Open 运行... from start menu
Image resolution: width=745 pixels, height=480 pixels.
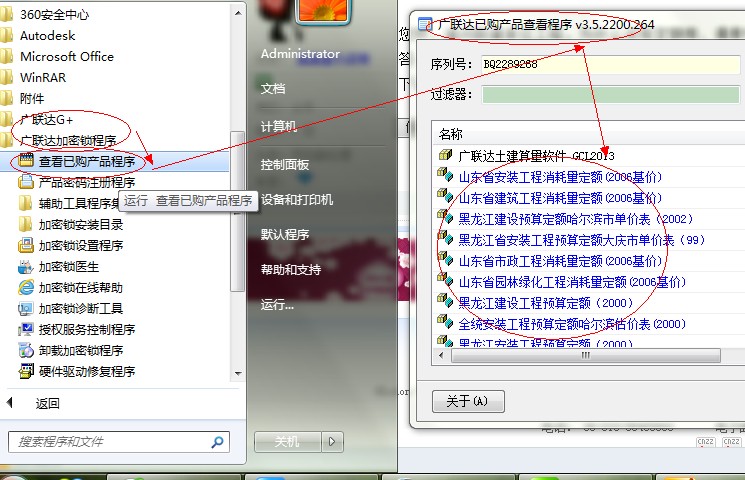pyautogui.click(x=277, y=305)
